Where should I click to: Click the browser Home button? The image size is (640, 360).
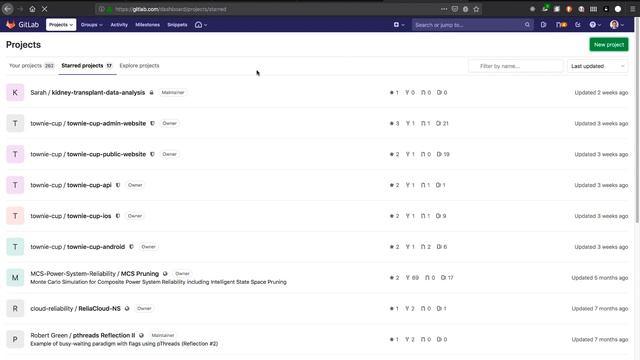click(x=32, y=9)
